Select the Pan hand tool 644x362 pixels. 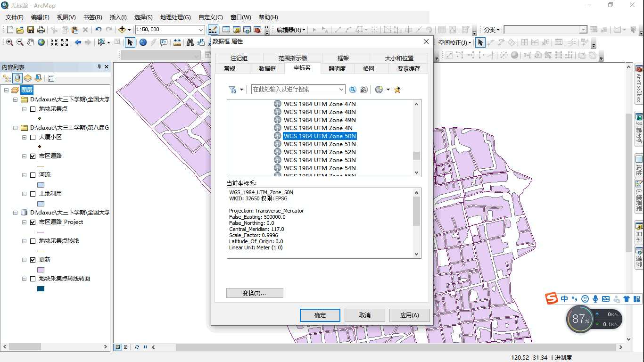[x=31, y=42]
